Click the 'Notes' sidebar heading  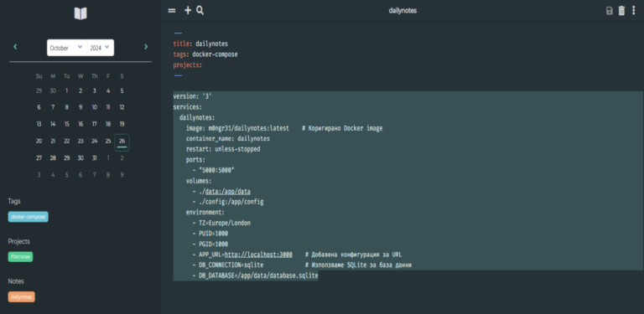point(16,281)
